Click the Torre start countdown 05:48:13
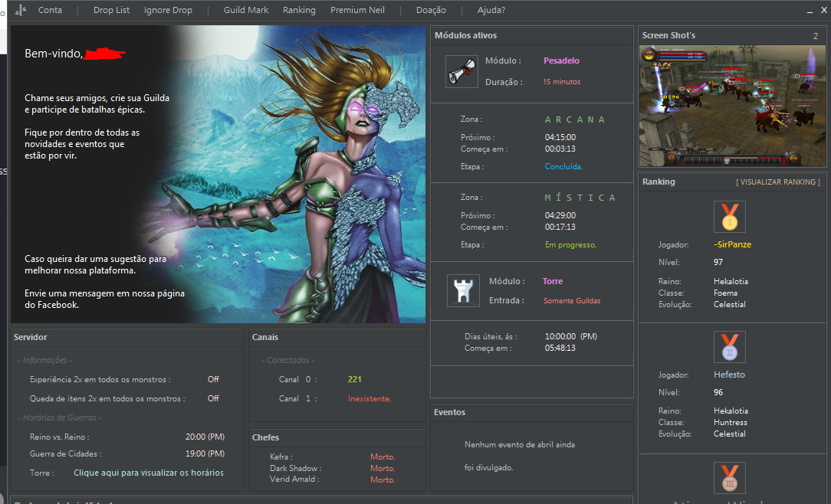The image size is (831, 504). [x=560, y=349]
